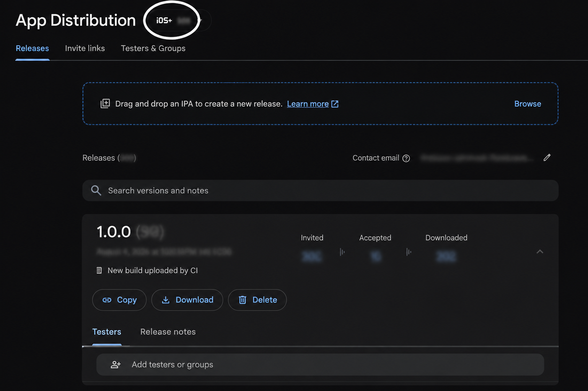Switch to the Release notes tab
The height and width of the screenshot is (391, 588).
tap(168, 332)
